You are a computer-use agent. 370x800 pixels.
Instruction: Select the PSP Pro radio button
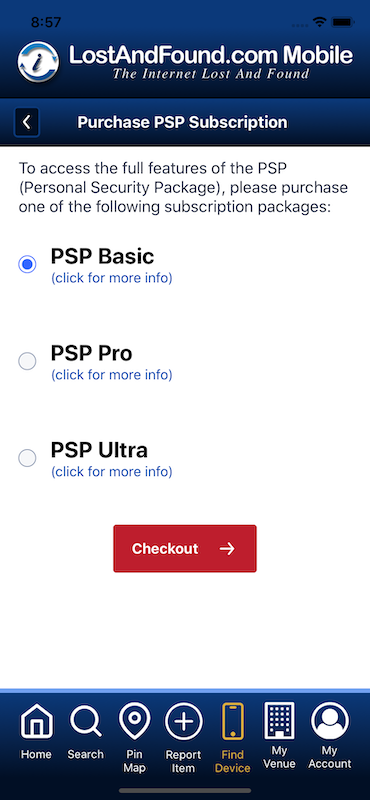[27, 361]
